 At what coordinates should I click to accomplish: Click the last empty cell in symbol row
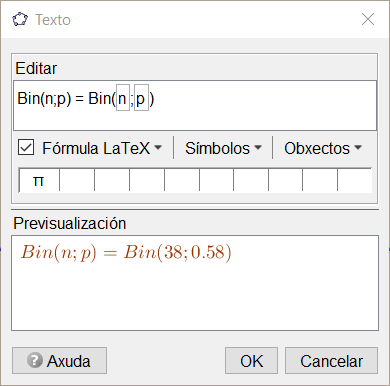(355, 180)
